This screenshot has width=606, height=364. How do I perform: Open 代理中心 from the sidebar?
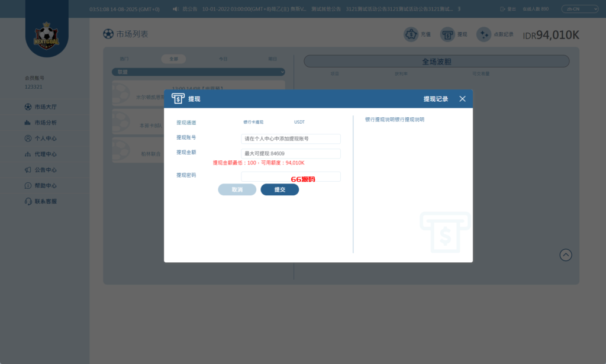coord(41,154)
